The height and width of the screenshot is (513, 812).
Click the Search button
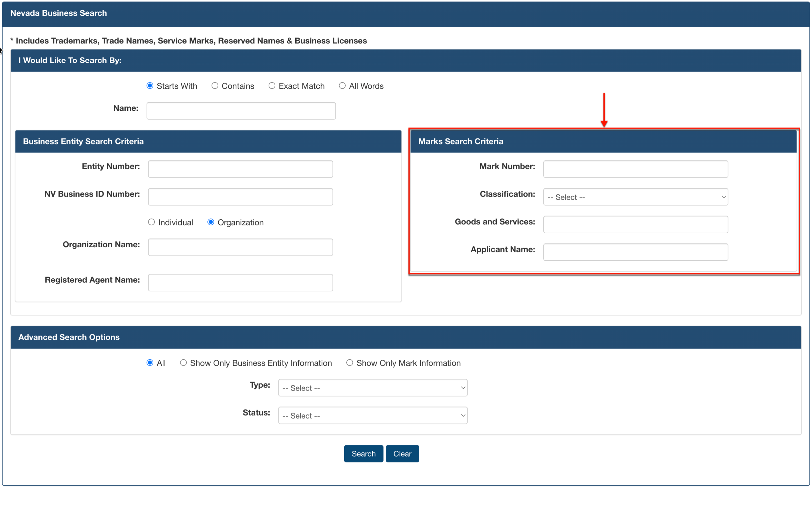(x=363, y=454)
